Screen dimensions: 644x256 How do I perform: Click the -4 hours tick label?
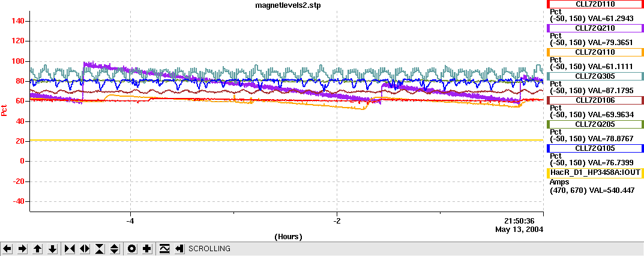click(130, 221)
